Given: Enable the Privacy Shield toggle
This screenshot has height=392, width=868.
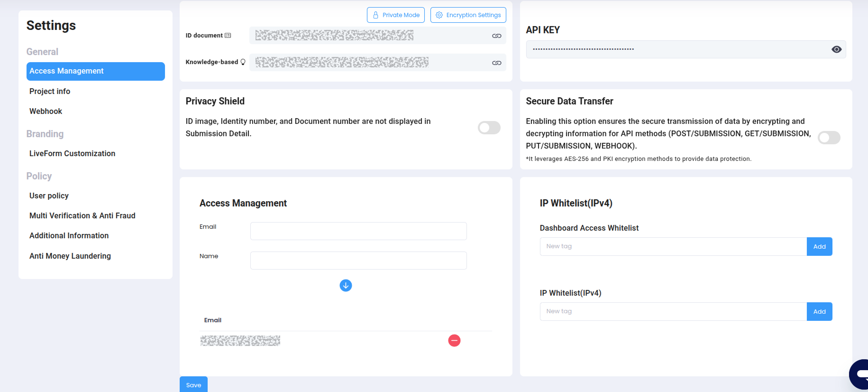Looking at the screenshot, I should click(489, 128).
